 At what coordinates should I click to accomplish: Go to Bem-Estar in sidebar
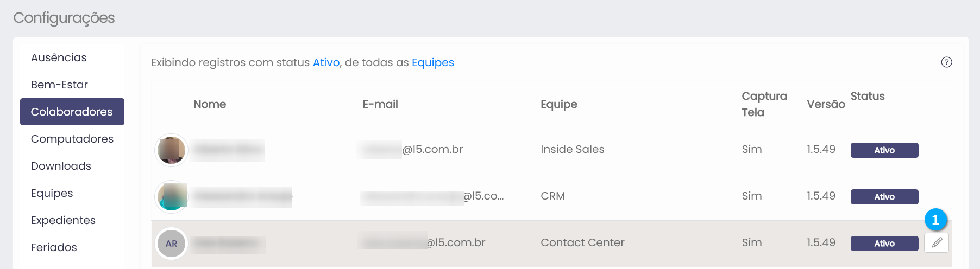click(59, 85)
